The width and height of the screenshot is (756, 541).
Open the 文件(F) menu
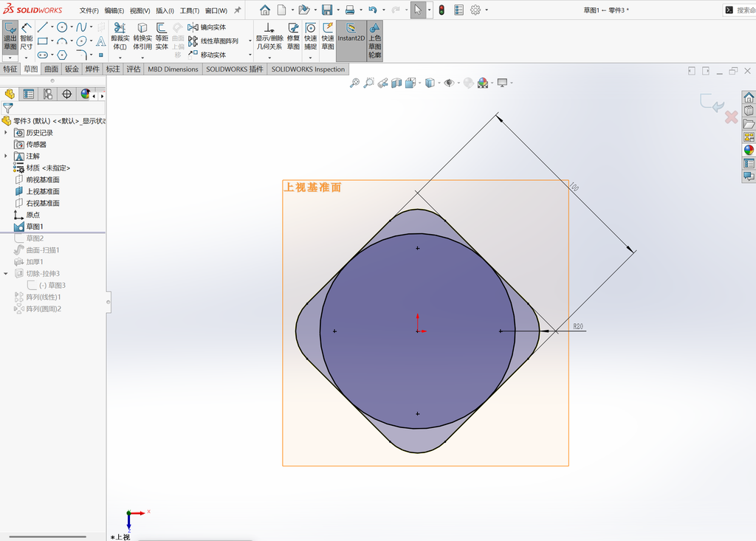pyautogui.click(x=89, y=10)
